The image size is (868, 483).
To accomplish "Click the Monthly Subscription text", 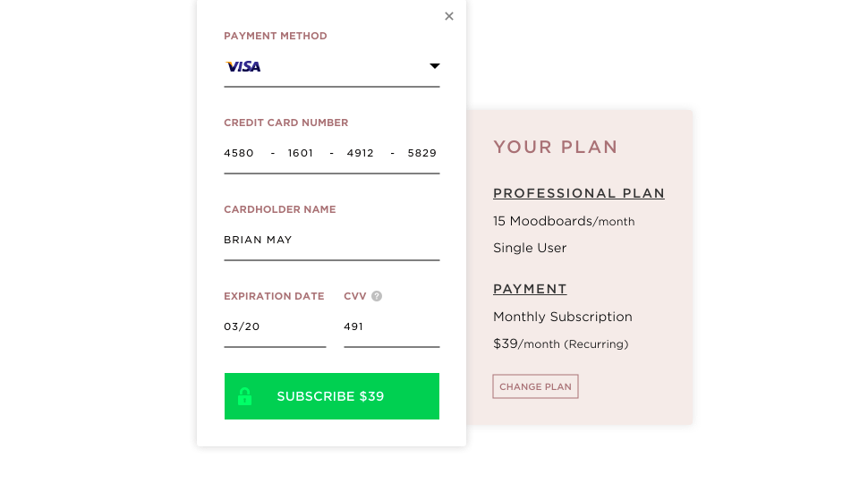I will (x=563, y=317).
